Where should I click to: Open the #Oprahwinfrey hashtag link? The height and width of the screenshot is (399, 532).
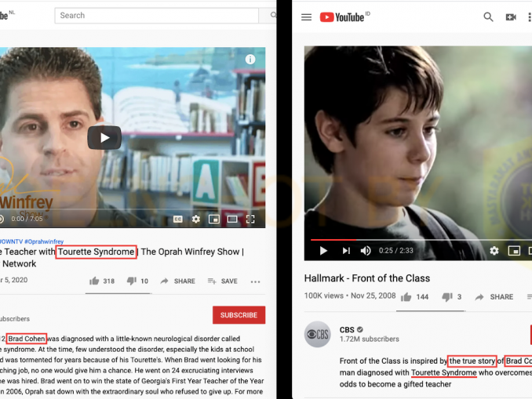coord(44,241)
